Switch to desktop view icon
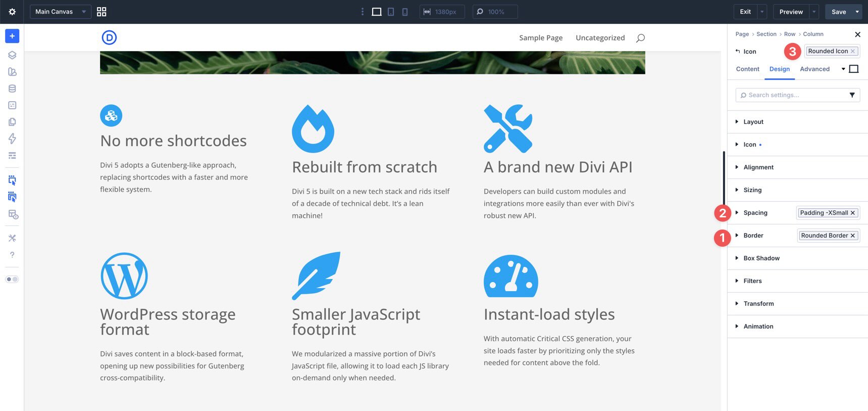The image size is (868, 411). pyautogui.click(x=377, y=12)
